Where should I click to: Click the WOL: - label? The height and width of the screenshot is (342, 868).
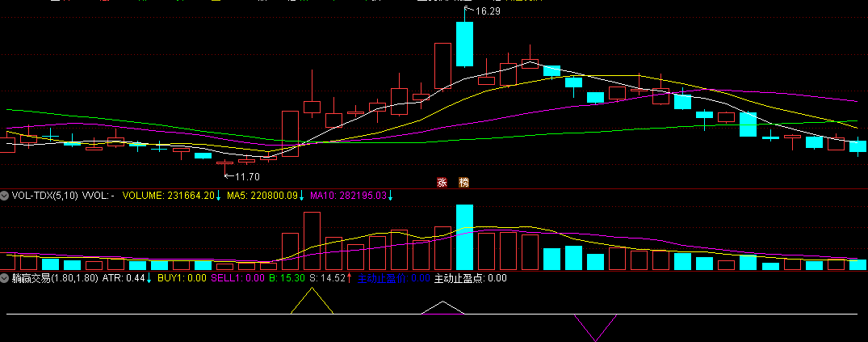(99, 195)
